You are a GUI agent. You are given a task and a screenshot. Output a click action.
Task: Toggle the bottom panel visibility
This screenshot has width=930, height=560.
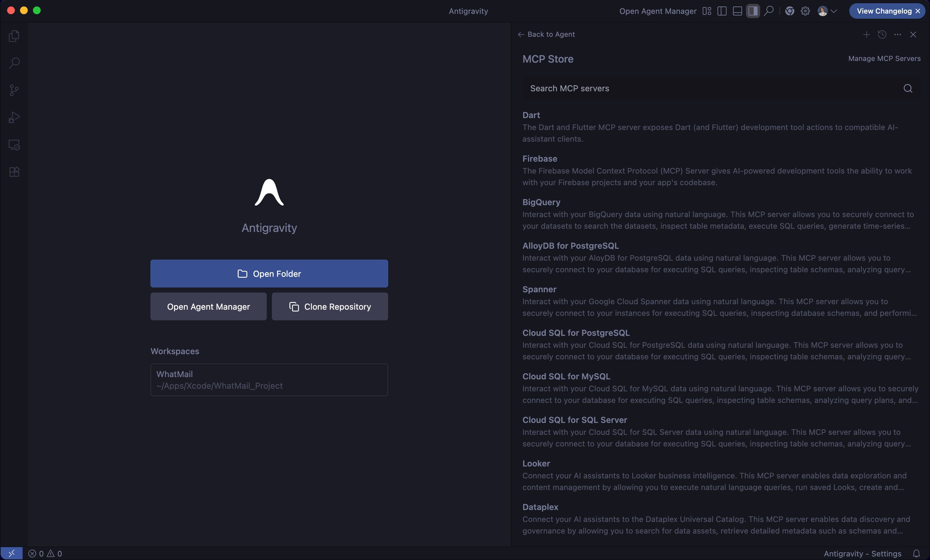[x=737, y=11]
